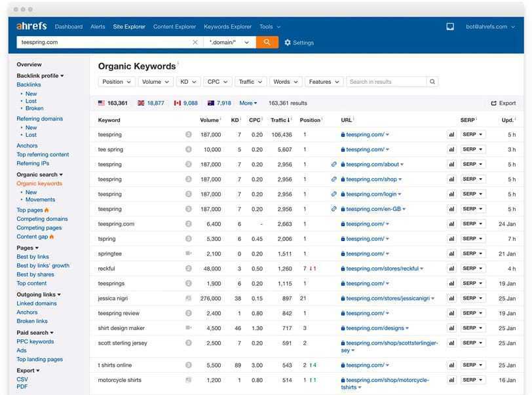Open the *.domain/* mode dropdown
Viewport: 532px width, 395px height.
pyautogui.click(x=229, y=42)
